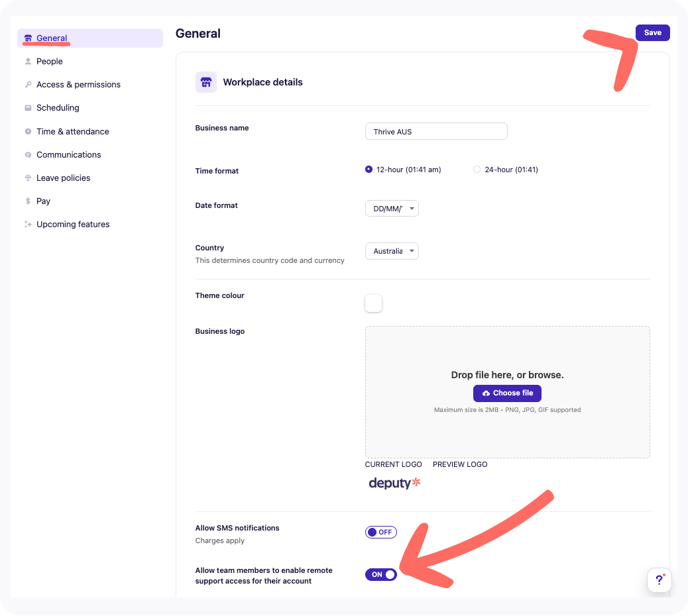
Task: Click the Leave policies sidebar icon
Action: (27, 178)
